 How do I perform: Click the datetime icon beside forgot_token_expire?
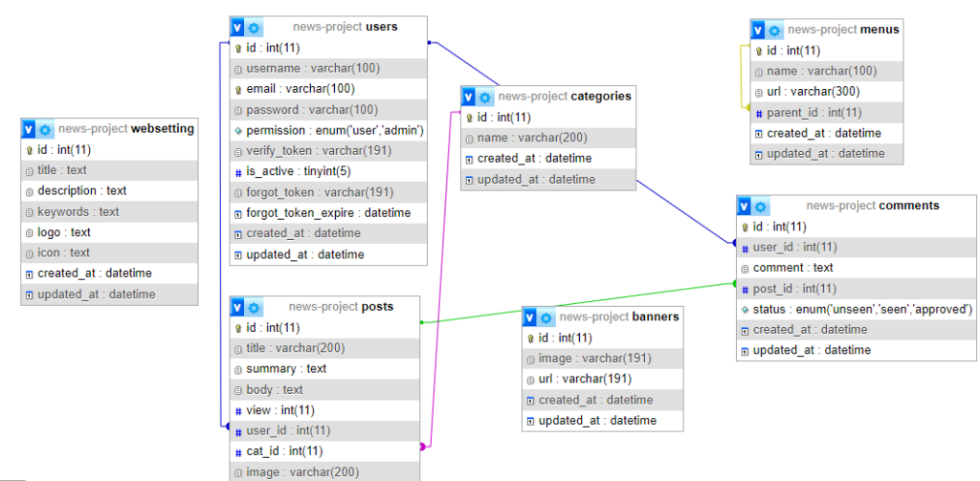(x=238, y=213)
